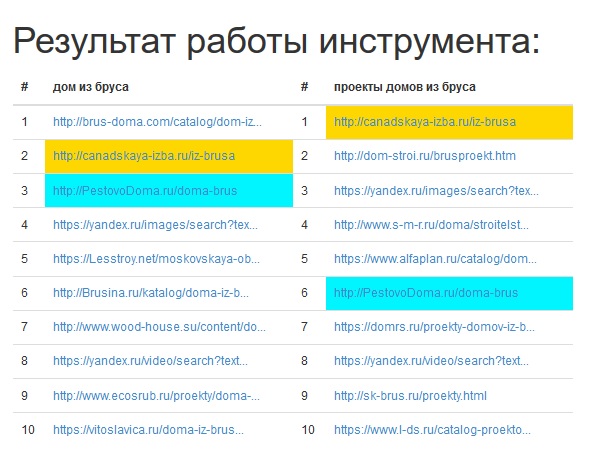
Task: Open yandex.ru images link in row 3 right column
Action: (x=436, y=190)
